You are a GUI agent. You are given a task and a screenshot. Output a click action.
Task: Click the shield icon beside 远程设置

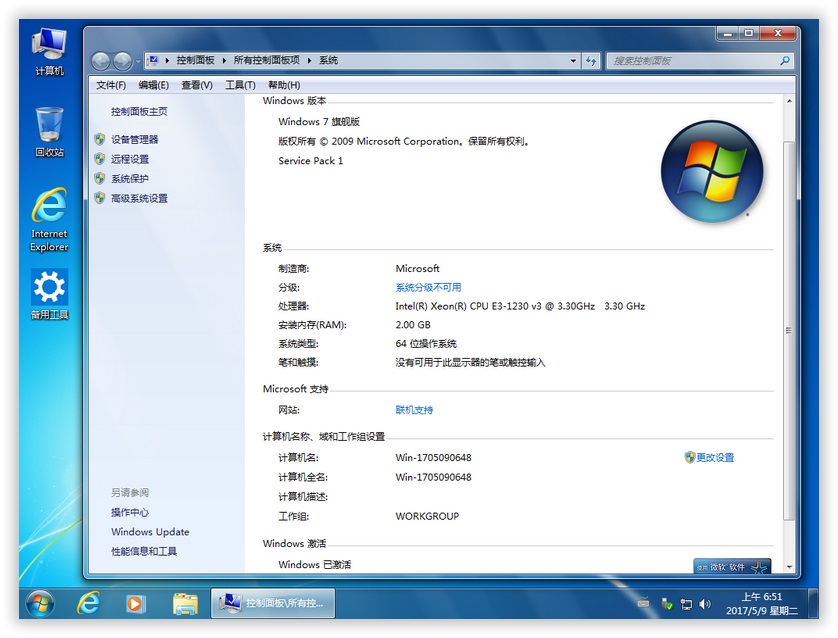pyautogui.click(x=99, y=159)
